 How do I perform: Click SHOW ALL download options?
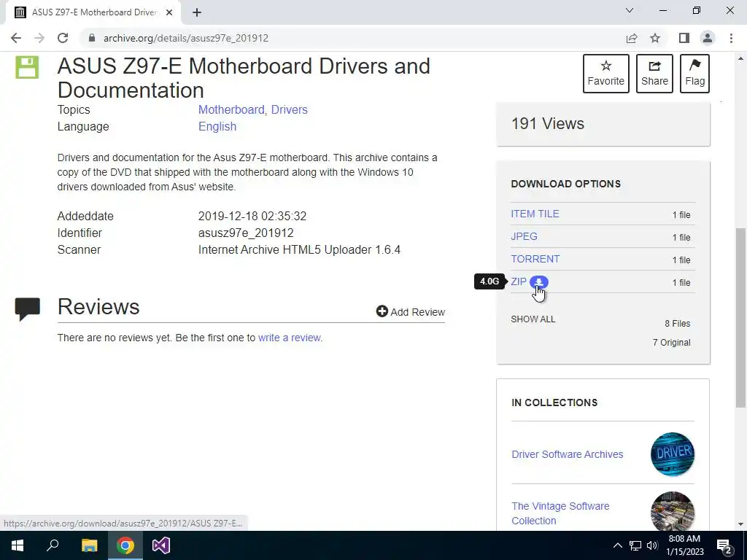click(x=533, y=319)
